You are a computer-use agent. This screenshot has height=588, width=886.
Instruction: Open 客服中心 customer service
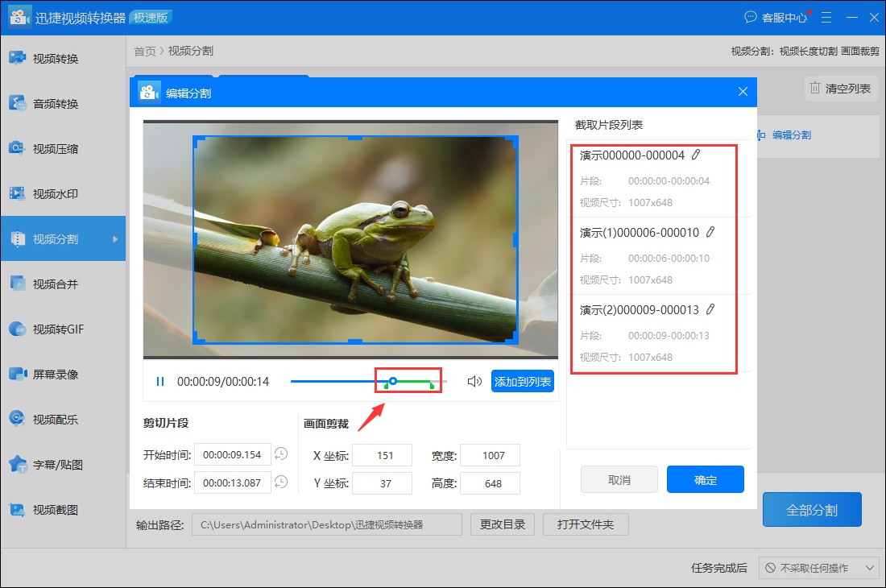coord(780,16)
